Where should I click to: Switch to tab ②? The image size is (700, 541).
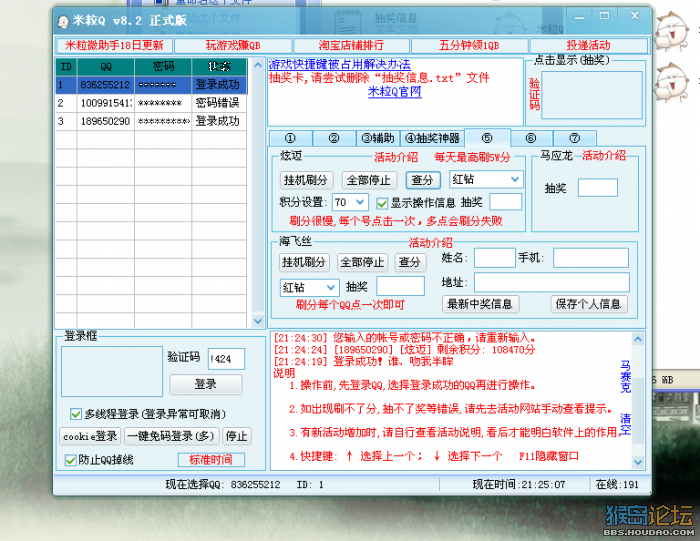coord(334,138)
